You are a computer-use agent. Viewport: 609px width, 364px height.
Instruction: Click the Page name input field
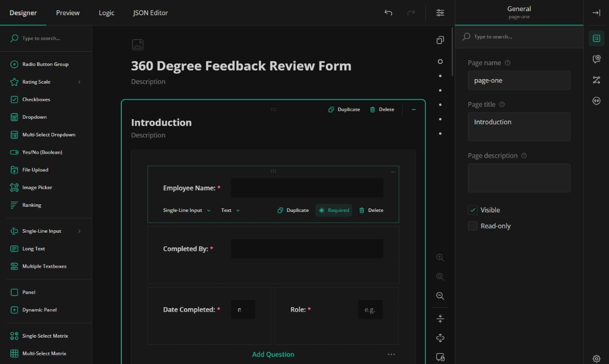(x=519, y=81)
